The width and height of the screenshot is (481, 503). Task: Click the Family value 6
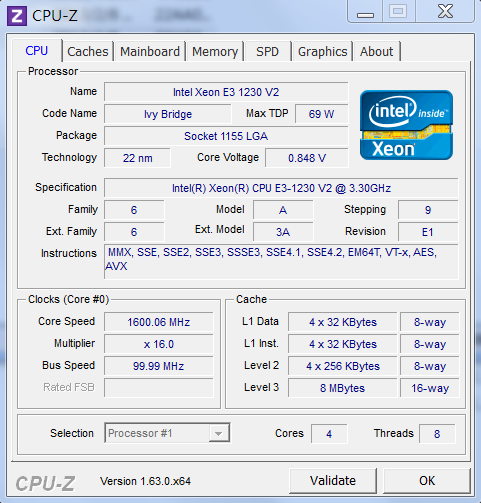pos(134,210)
